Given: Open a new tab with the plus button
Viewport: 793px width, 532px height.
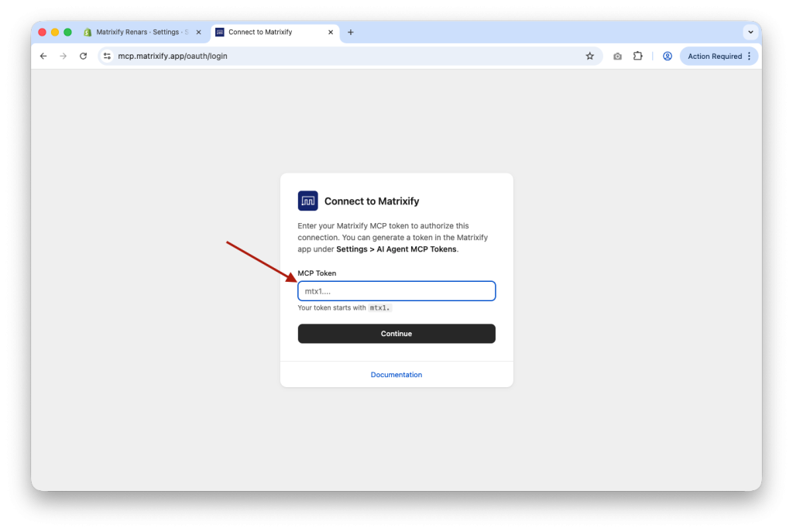Looking at the screenshot, I should (x=351, y=32).
